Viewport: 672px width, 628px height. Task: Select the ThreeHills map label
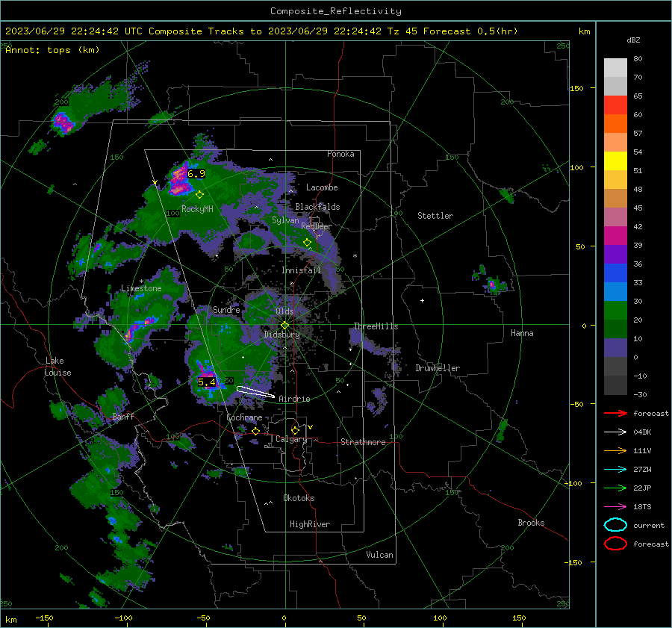pos(376,326)
